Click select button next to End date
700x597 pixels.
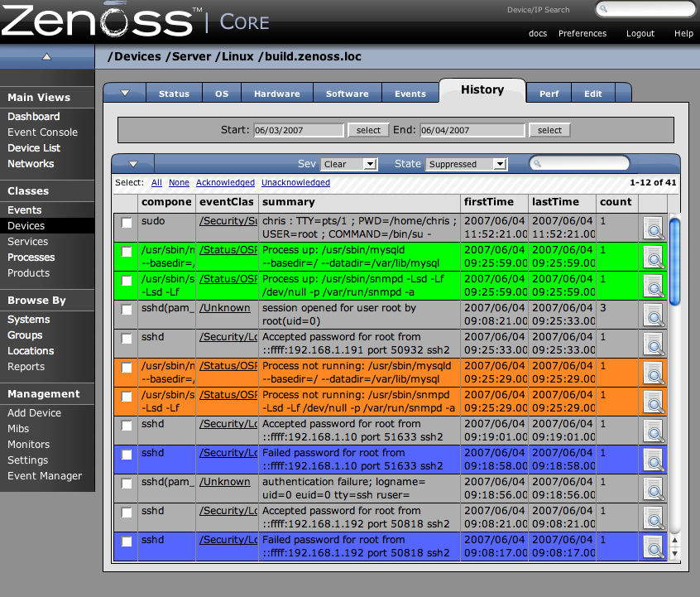(549, 130)
